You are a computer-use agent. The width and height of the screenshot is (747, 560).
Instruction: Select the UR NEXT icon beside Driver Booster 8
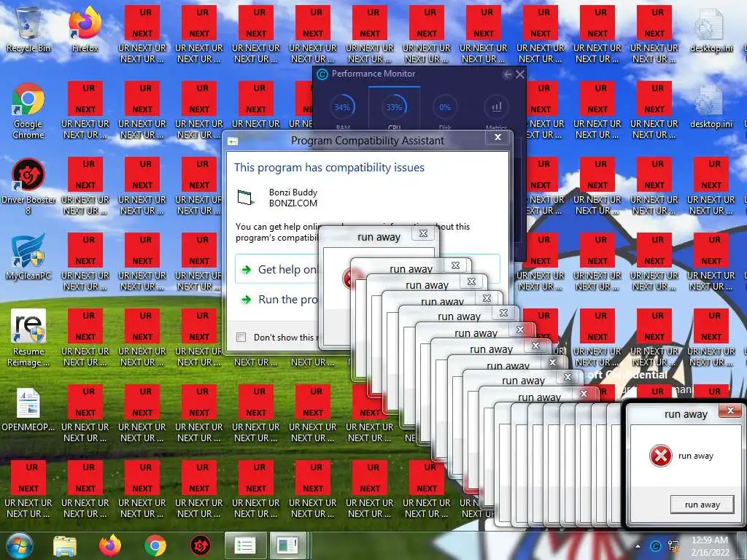pyautogui.click(x=85, y=187)
